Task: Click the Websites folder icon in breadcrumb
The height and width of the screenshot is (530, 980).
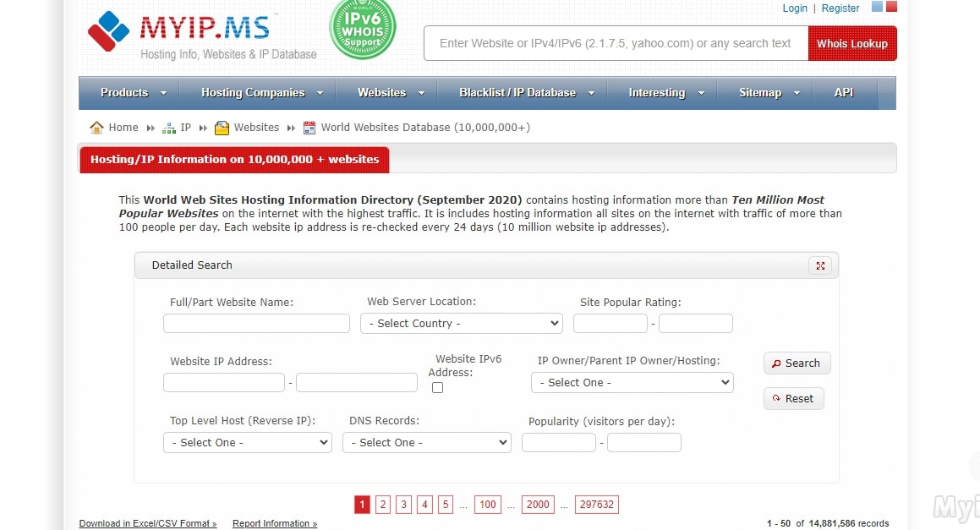Action: (222, 128)
